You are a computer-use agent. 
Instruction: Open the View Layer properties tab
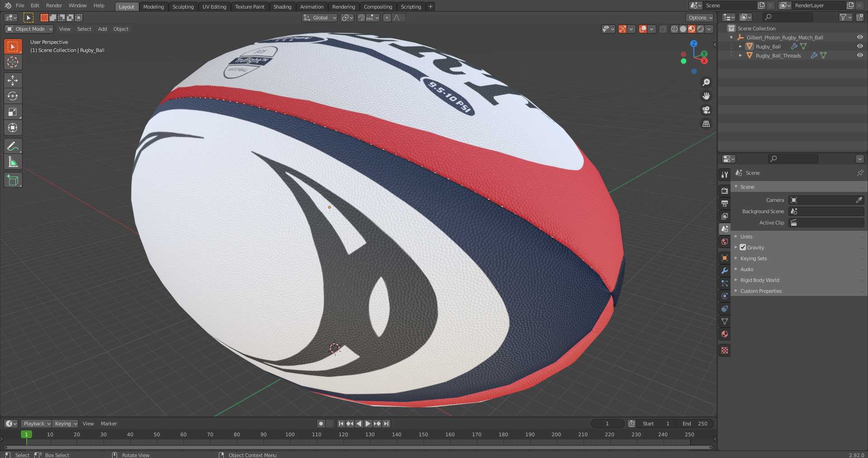pyautogui.click(x=725, y=216)
